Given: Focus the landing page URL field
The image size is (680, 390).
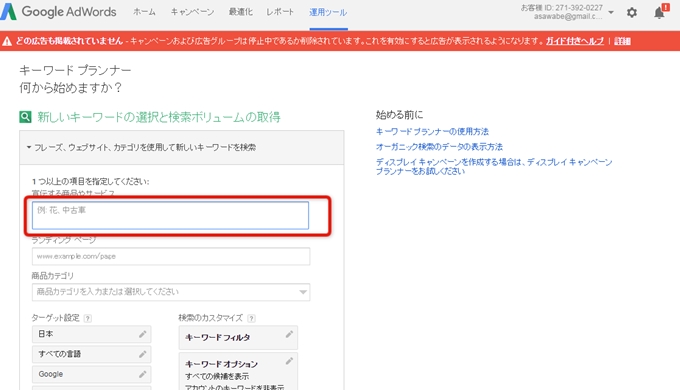Looking at the screenshot, I should coord(171,256).
